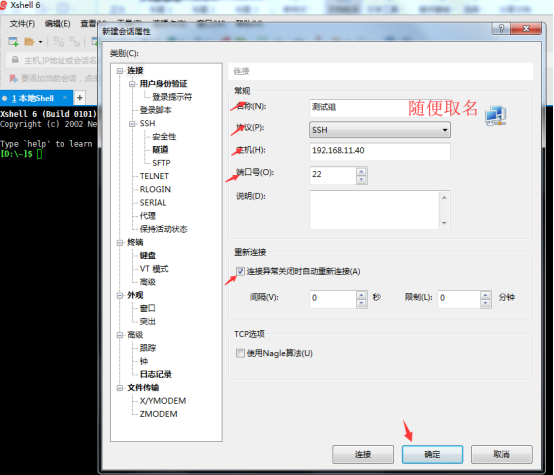Screen dimensions: 554x475
Task: Open the Edit (编辑) menu
Action: coord(57,24)
